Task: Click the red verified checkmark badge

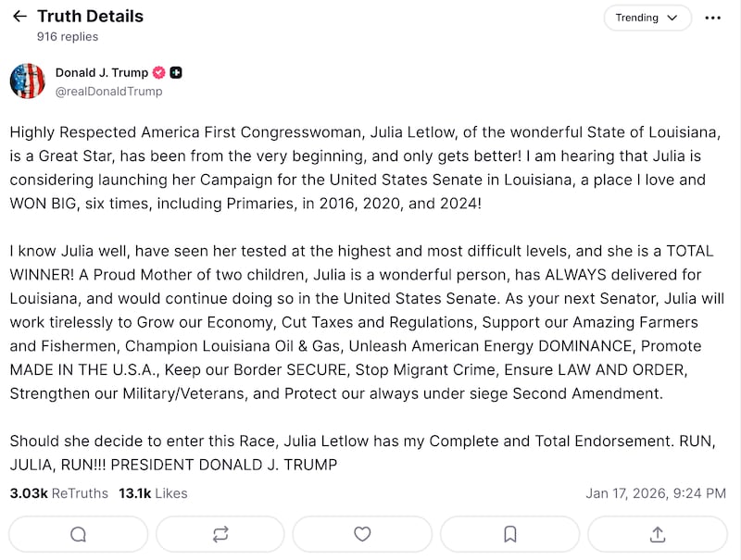Action: [x=158, y=72]
